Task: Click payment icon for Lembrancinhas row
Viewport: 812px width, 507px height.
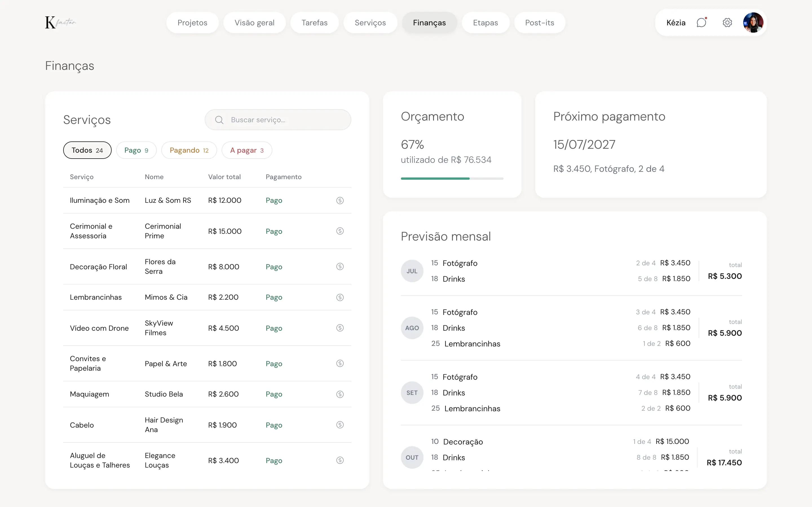Action: pos(340,297)
